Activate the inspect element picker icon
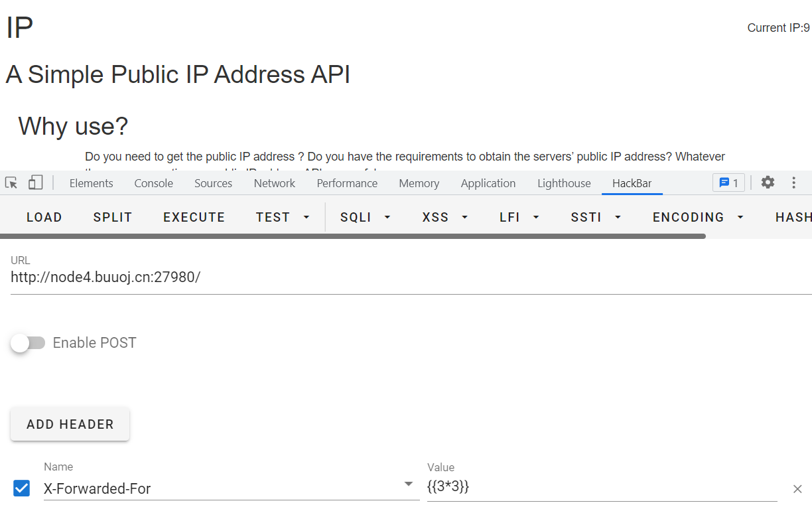 (11, 183)
